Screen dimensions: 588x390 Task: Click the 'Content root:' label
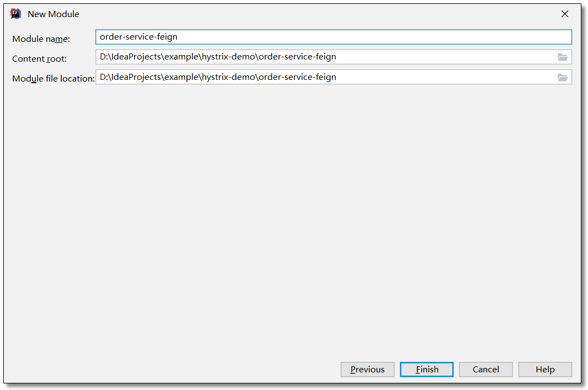(x=39, y=59)
